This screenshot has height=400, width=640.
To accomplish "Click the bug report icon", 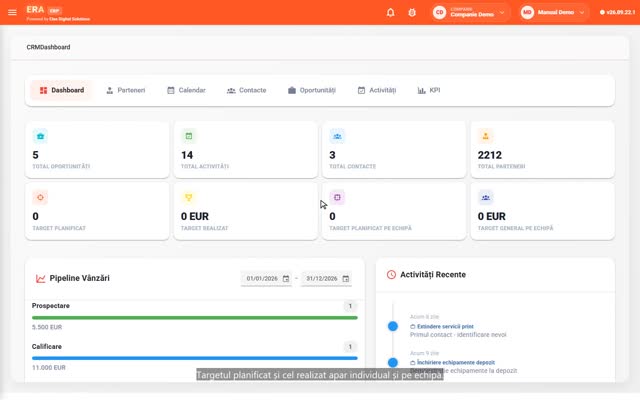I will point(412,13).
